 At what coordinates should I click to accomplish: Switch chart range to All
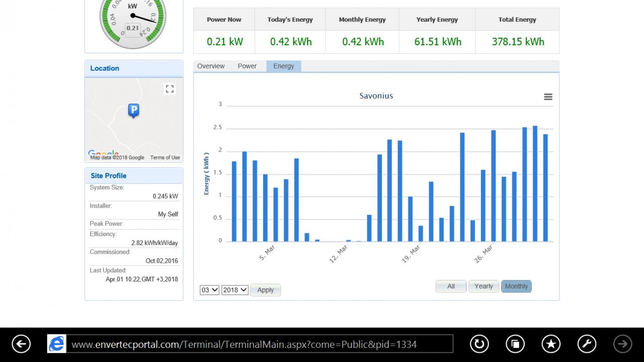click(451, 286)
